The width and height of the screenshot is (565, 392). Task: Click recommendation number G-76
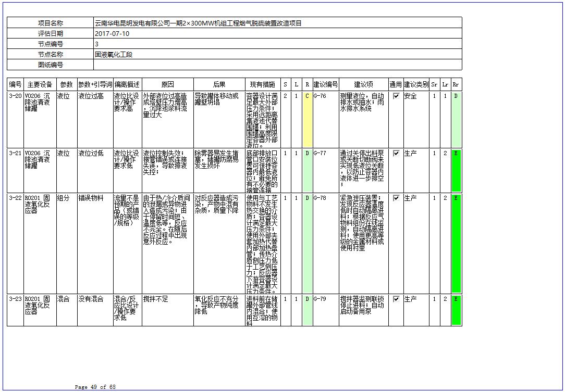pos(320,96)
